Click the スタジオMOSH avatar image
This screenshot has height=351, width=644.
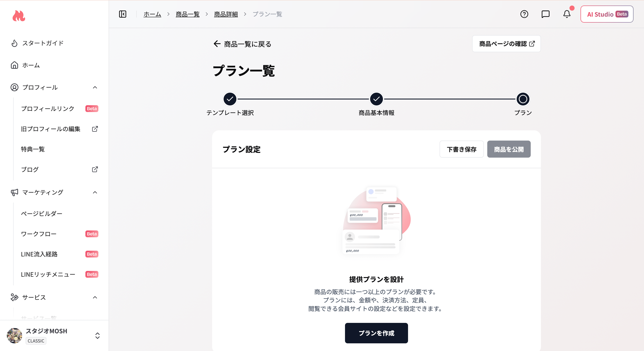(x=14, y=336)
